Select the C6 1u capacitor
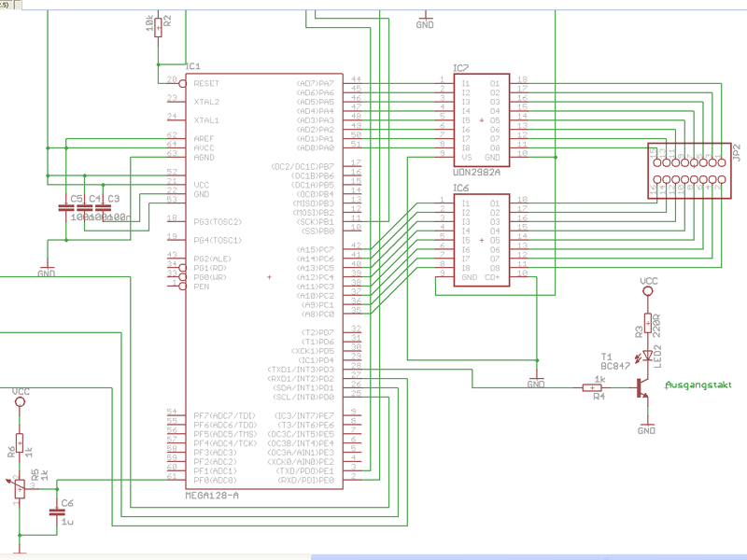Viewport: 747px width, 560px height. tap(57, 512)
